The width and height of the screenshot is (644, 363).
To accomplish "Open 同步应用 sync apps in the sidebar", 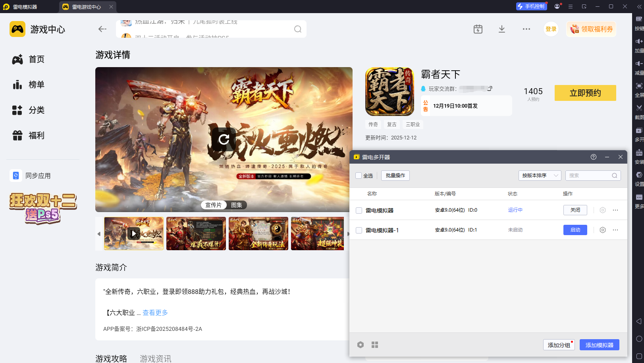I will coord(31,176).
